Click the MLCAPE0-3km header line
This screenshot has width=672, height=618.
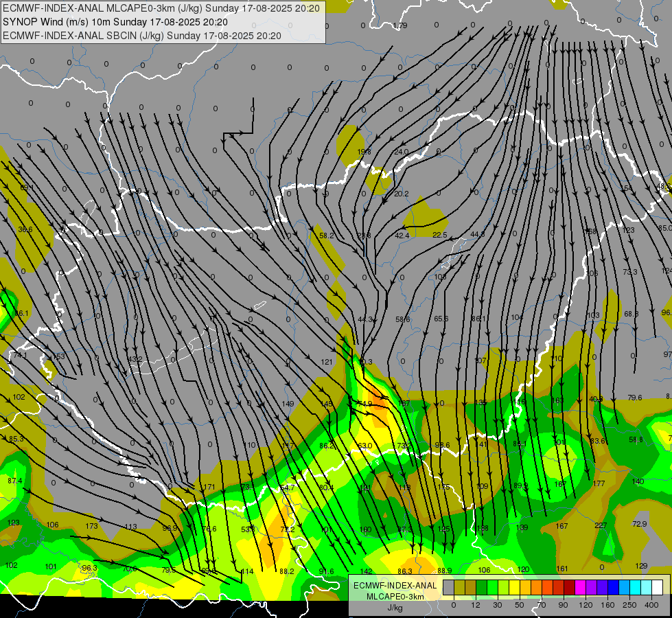pyautogui.click(x=161, y=8)
